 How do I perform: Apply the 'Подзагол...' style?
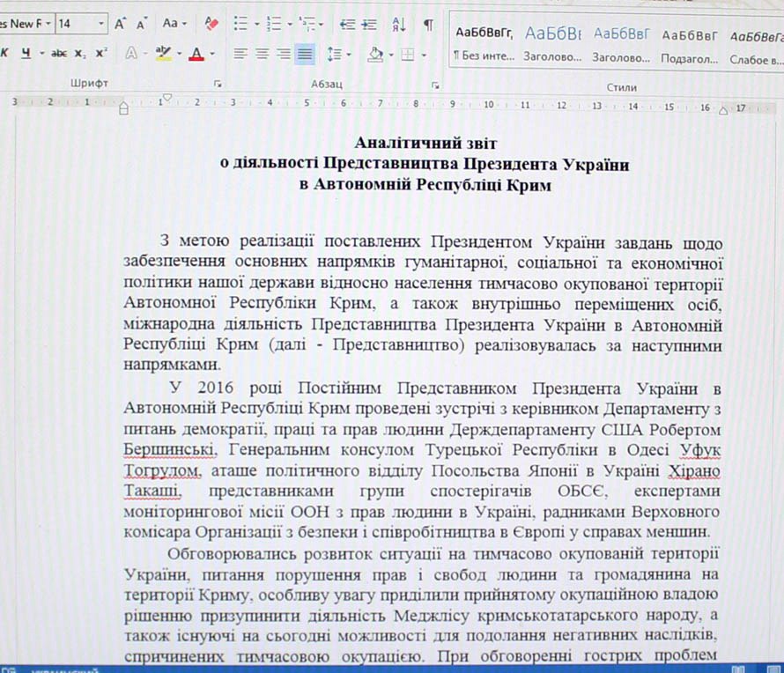[x=690, y=44]
